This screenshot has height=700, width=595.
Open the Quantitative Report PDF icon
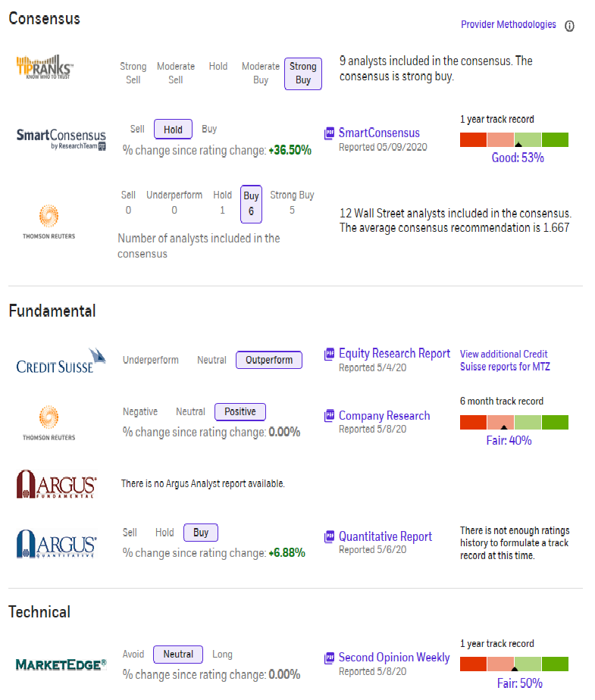pyautogui.click(x=329, y=537)
